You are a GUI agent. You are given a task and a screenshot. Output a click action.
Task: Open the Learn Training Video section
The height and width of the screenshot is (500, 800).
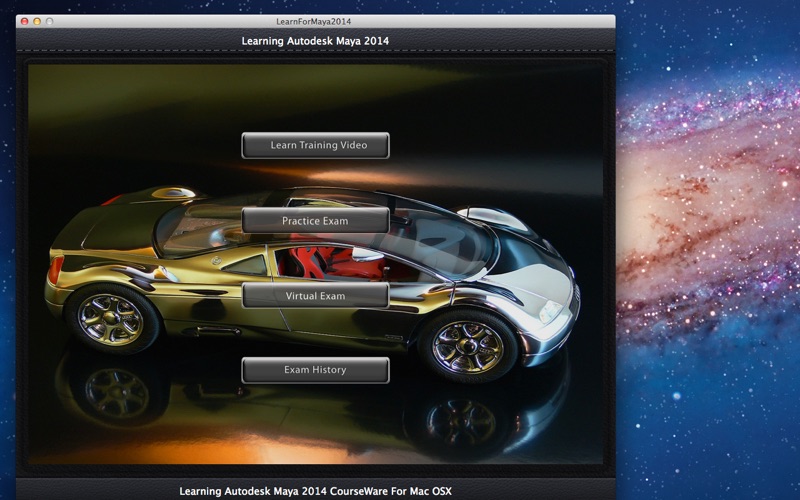(315, 145)
